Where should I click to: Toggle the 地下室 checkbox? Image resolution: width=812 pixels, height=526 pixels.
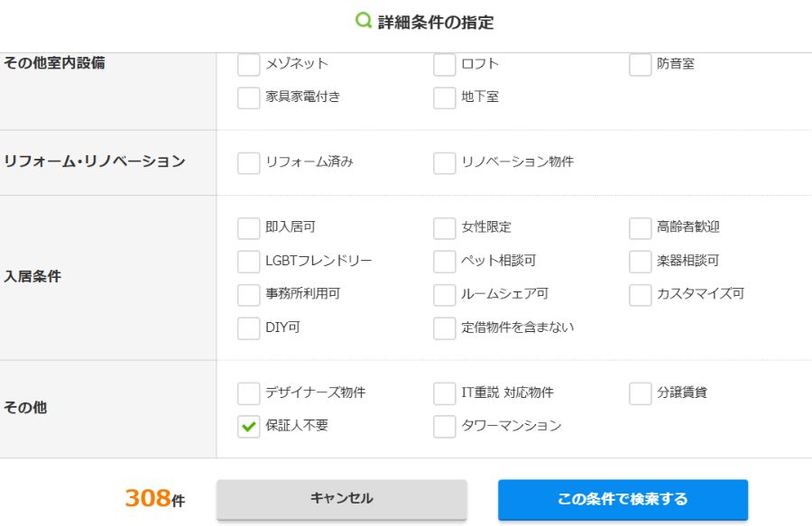click(x=445, y=97)
